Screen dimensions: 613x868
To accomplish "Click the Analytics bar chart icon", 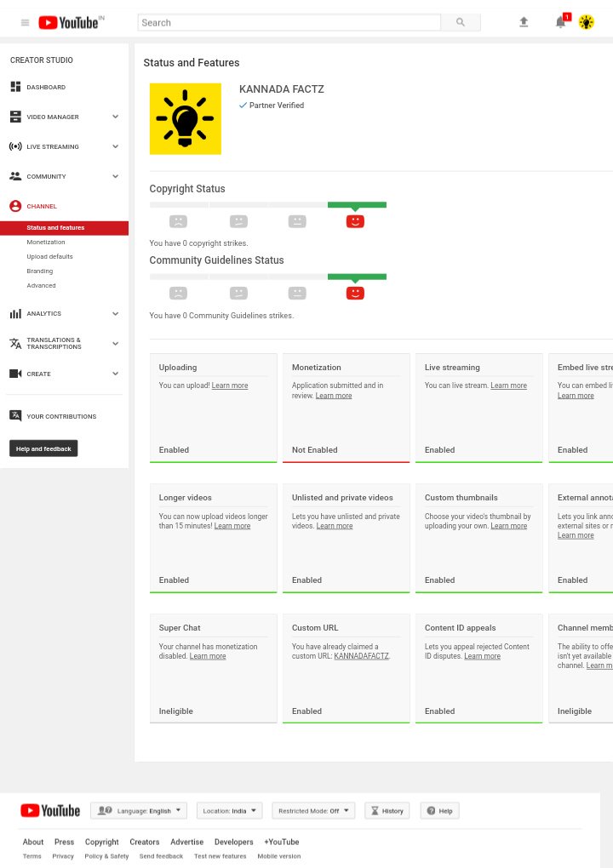I will point(15,313).
